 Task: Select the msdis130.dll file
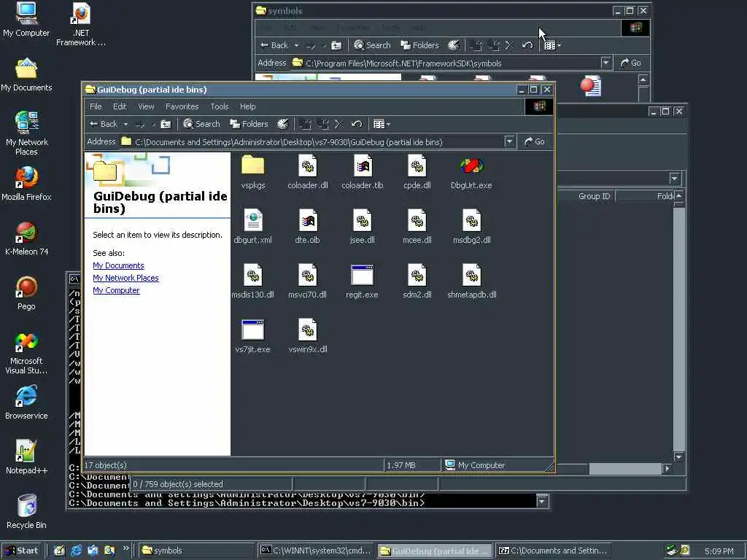[252, 281]
